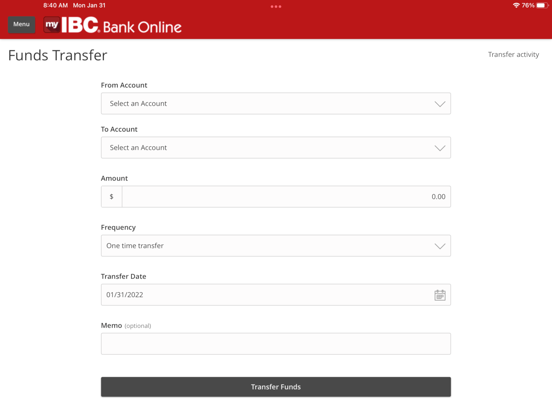Click the Amount label
This screenshot has width=552, height=414.
point(114,178)
